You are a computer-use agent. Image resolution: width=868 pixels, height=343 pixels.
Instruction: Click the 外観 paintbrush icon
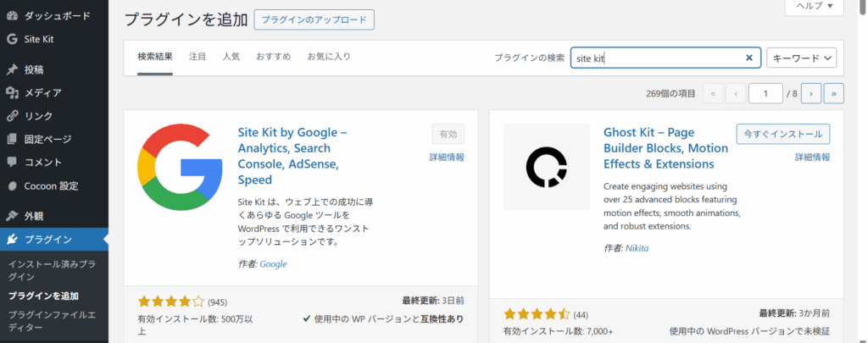point(12,216)
